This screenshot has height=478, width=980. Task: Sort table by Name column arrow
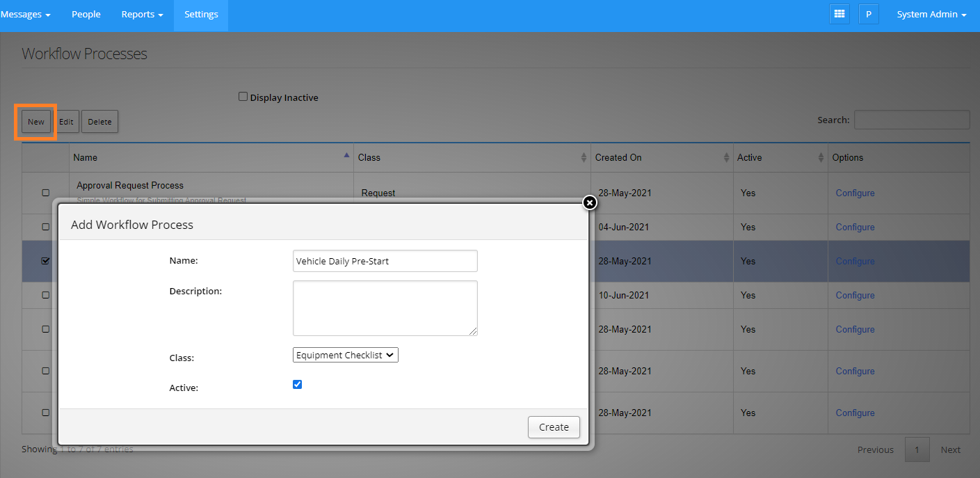pos(346,157)
